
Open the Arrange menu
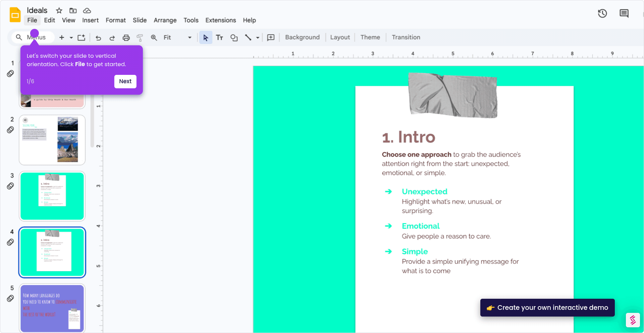click(165, 20)
